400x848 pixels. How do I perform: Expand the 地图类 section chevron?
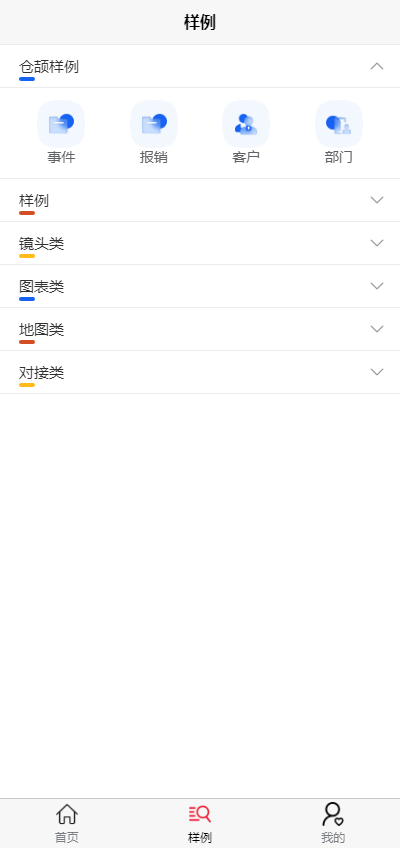377,329
